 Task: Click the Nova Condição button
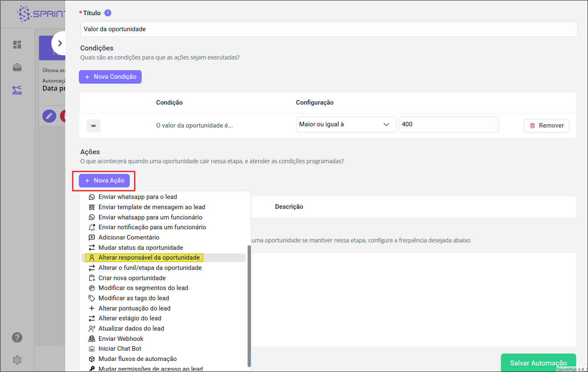coord(110,77)
